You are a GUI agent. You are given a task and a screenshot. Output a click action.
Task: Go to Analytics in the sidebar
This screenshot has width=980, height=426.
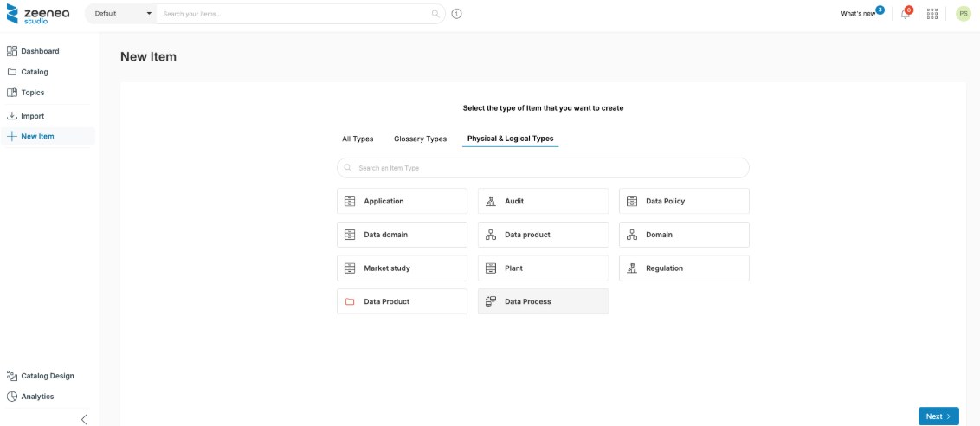[37, 397]
